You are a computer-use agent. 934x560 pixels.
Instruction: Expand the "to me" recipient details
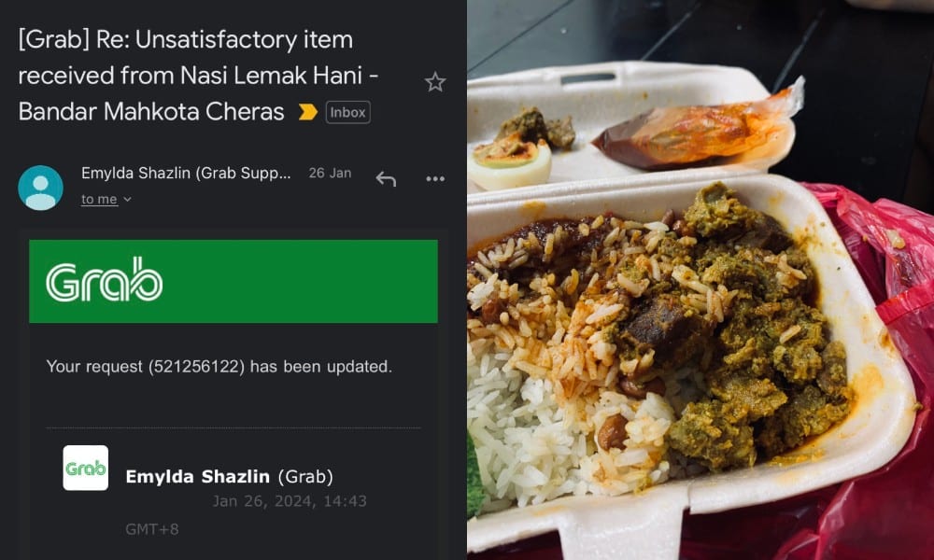point(106,199)
